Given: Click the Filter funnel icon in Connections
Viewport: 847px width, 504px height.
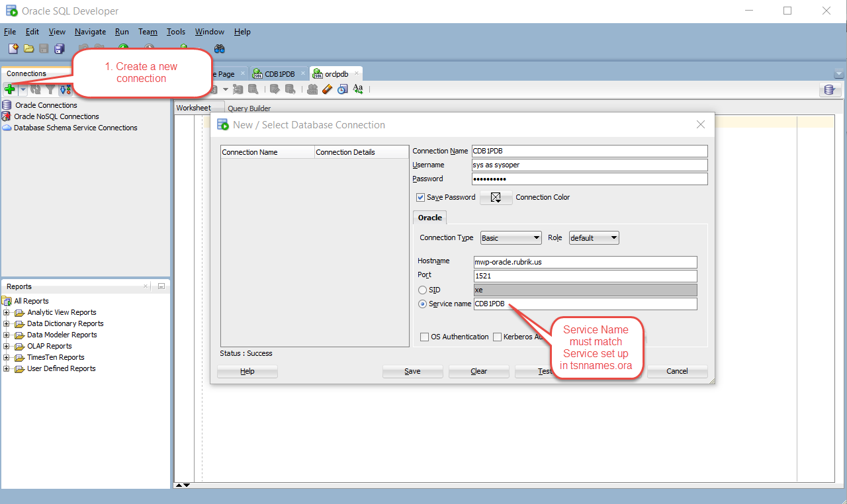Looking at the screenshot, I should (50, 89).
